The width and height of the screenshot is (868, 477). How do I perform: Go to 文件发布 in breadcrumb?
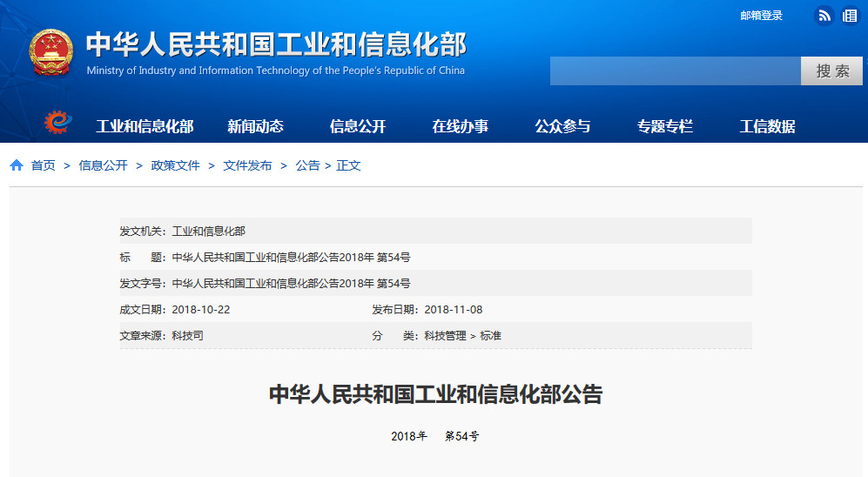coord(247,165)
